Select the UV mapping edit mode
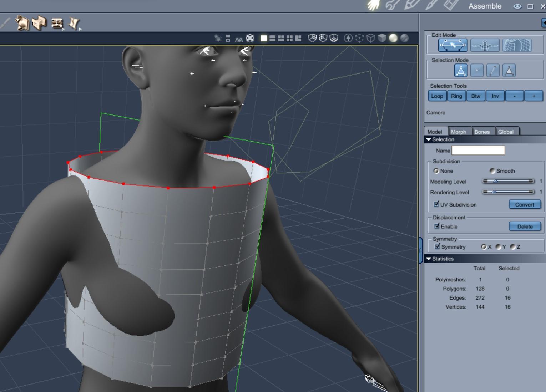Screen dimensions: 546x392 (517, 45)
